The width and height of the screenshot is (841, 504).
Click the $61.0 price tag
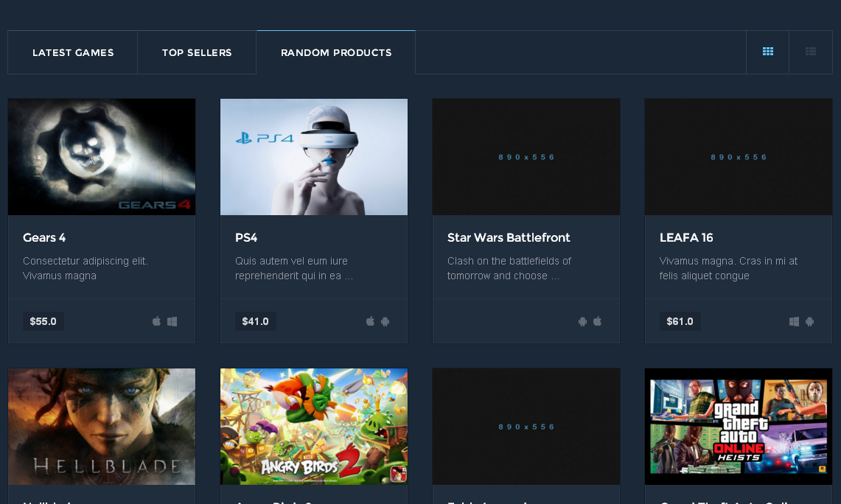tap(680, 321)
